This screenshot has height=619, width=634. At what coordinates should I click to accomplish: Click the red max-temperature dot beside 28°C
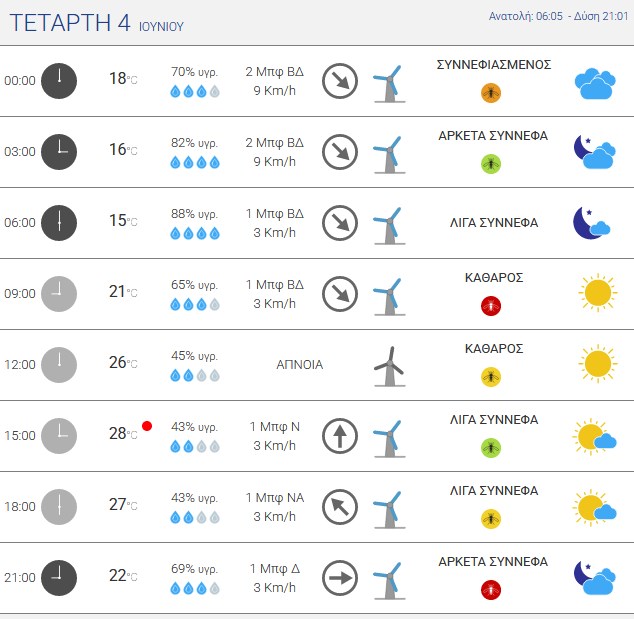pos(147,426)
